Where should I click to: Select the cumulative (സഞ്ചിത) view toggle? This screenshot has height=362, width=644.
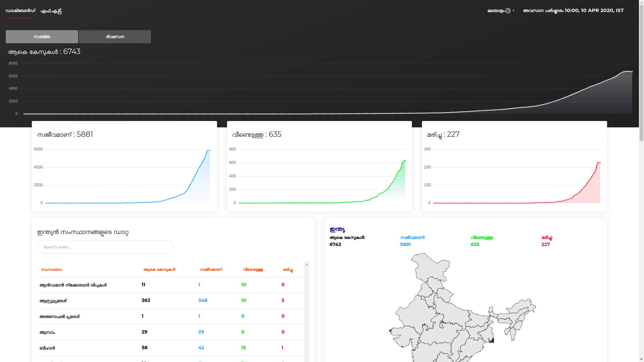click(42, 37)
